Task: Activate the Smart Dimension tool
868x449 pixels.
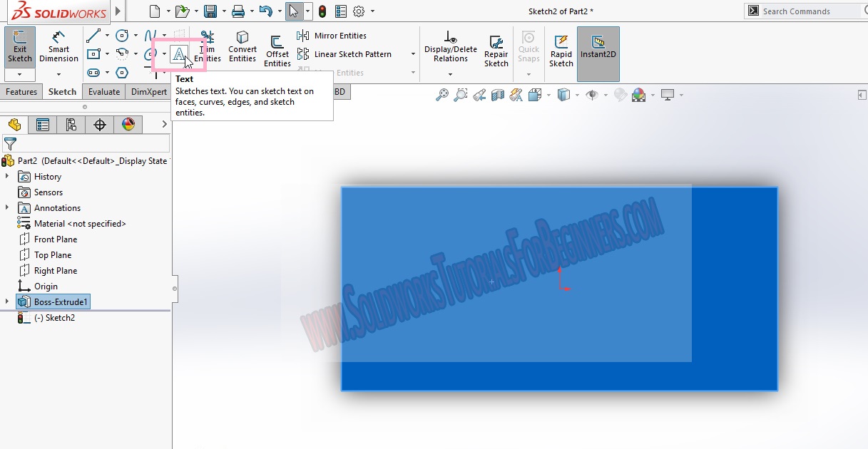Action: (58, 48)
